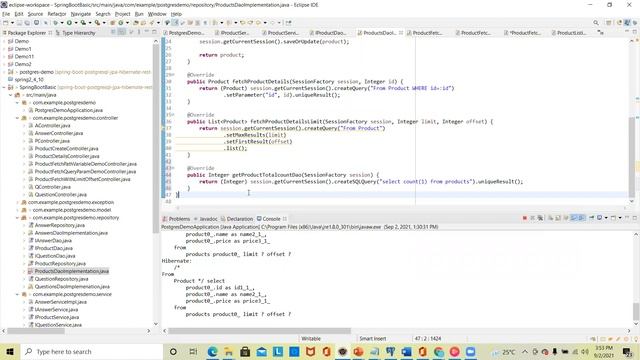Open File Explorer from taskbar

tap(229, 351)
